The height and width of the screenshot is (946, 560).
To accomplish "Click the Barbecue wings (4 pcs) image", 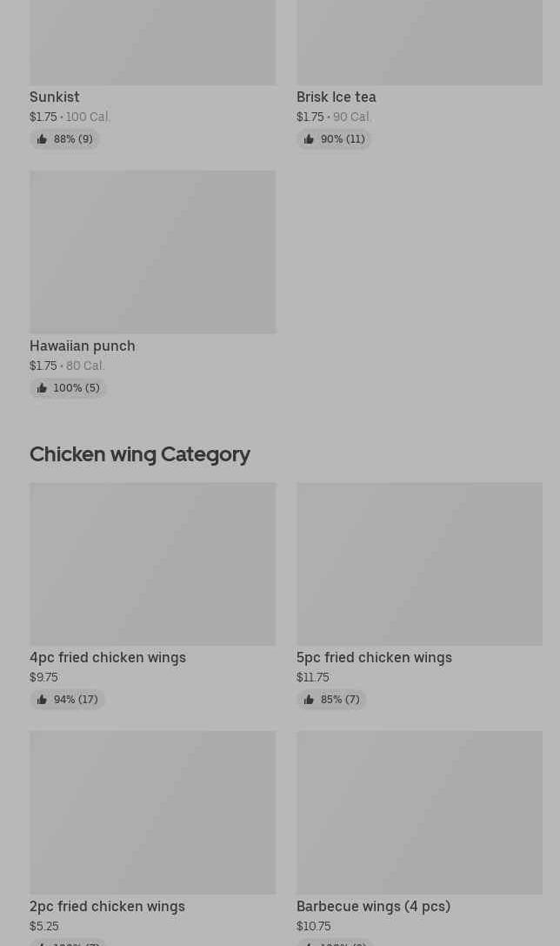I will click(419, 812).
